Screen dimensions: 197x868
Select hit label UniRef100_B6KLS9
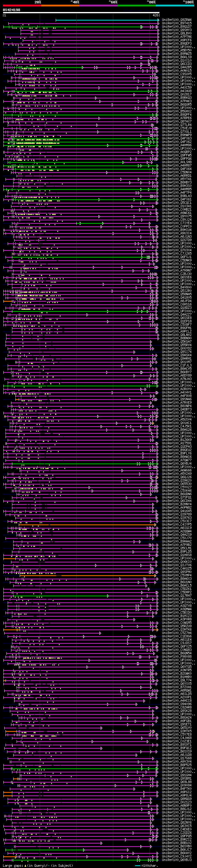[x=177, y=57]
